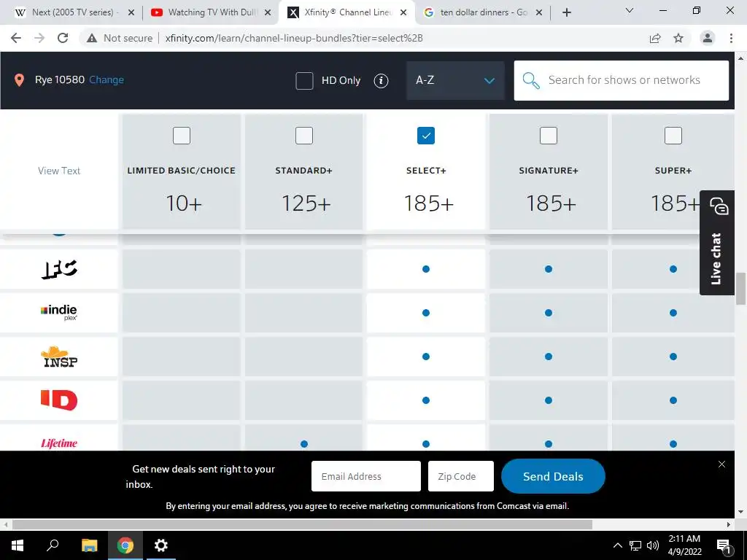Image resolution: width=747 pixels, height=560 pixels.
Task: Uncheck the Select+ package box
Action: [426, 135]
